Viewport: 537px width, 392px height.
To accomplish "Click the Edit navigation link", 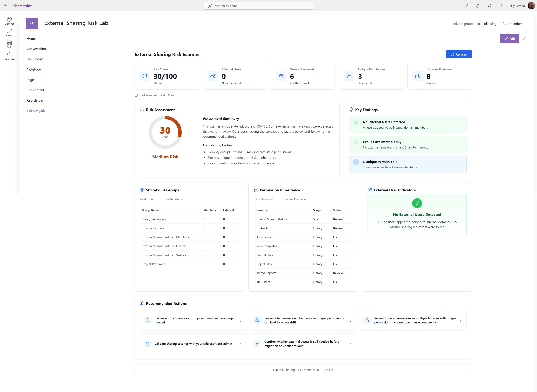I will [37, 111].
